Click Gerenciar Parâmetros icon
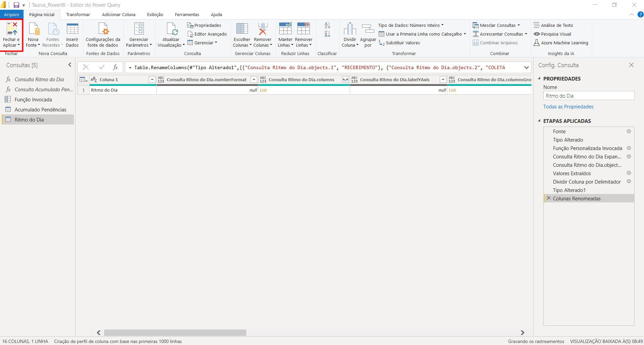644x345 pixels. click(x=139, y=29)
